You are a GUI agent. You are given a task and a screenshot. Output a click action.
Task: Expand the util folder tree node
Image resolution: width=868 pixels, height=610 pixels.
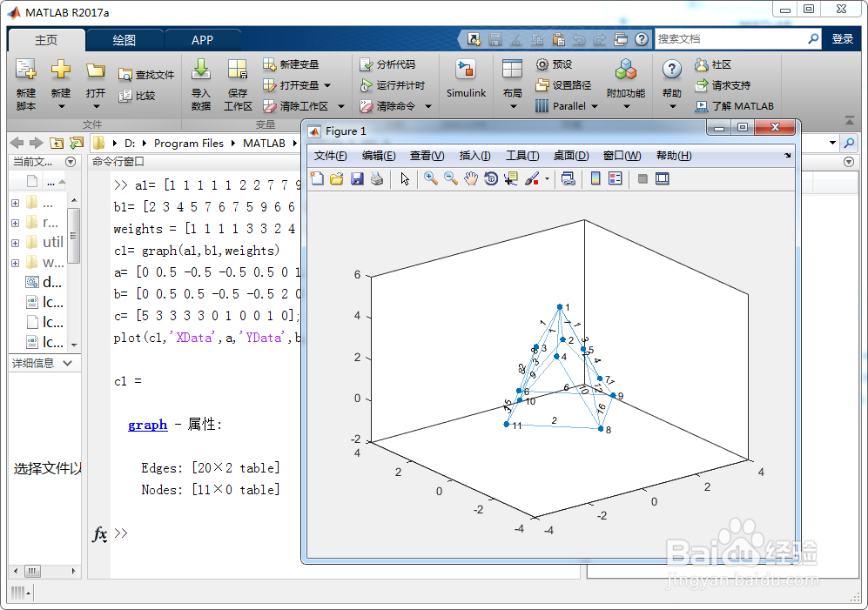pos(15,243)
